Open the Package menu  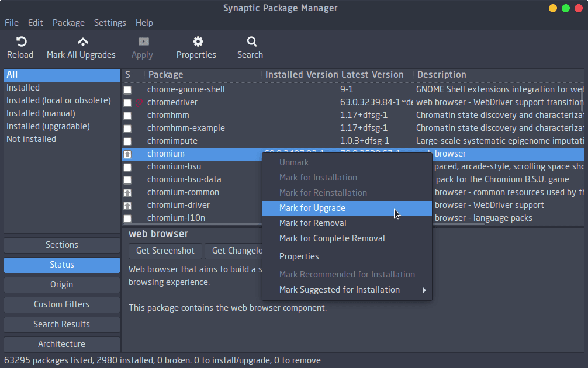click(x=68, y=23)
